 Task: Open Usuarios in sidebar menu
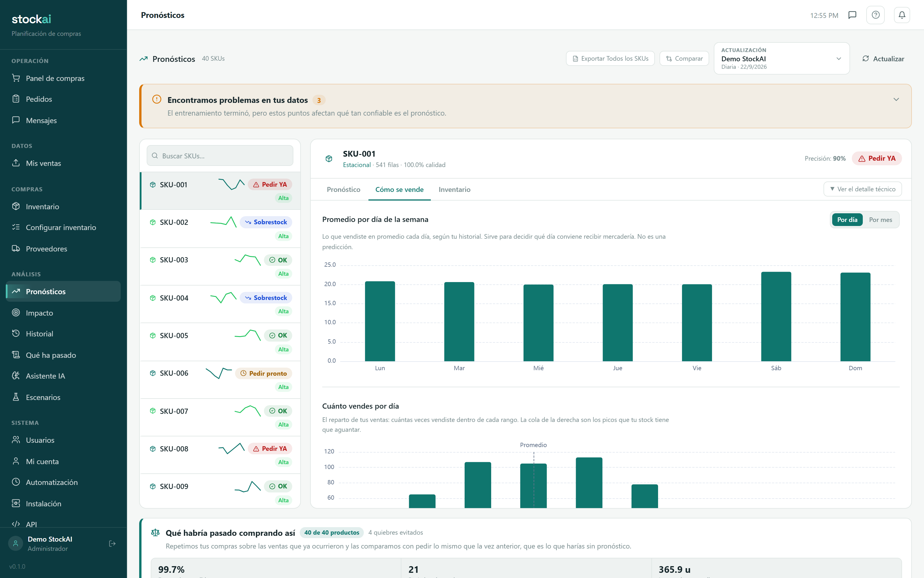coord(64,440)
